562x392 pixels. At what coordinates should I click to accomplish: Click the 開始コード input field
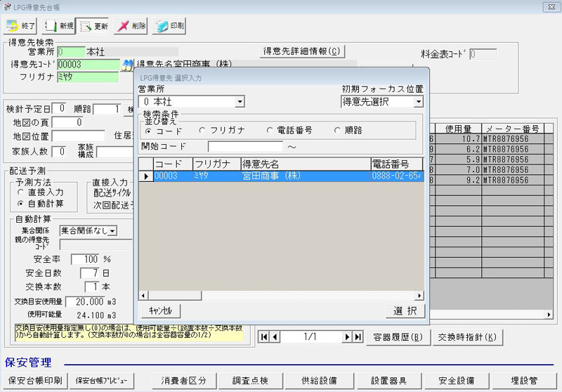point(245,147)
